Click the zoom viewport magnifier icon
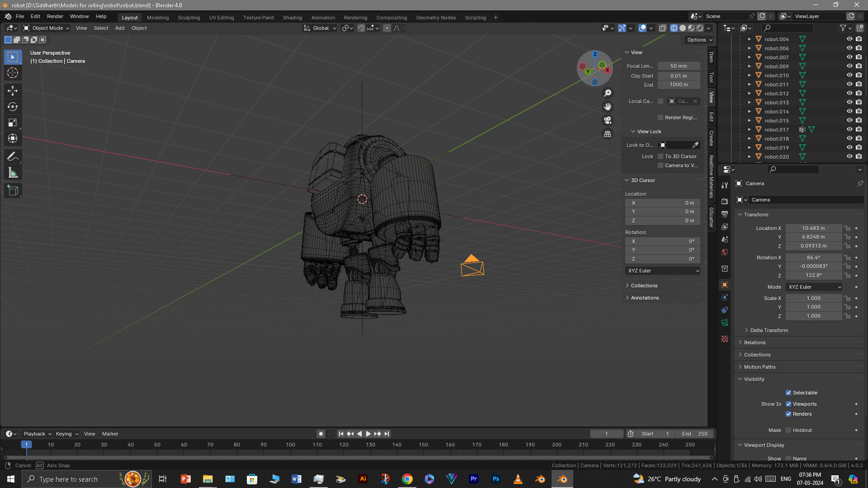This screenshot has height=488, width=868. (608, 93)
